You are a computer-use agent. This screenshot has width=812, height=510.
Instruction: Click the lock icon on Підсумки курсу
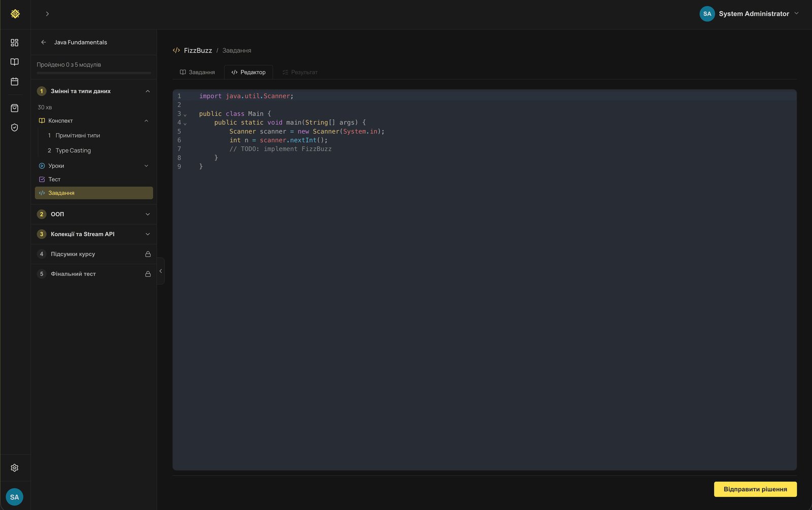148,254
